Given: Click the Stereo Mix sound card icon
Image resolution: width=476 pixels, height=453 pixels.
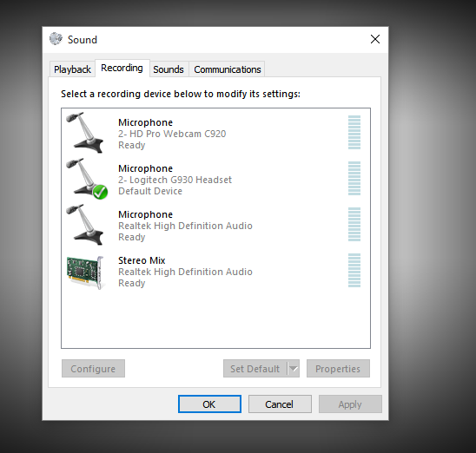Looking at the screenshot, I should pyautogui.click(x=86, y=272).
